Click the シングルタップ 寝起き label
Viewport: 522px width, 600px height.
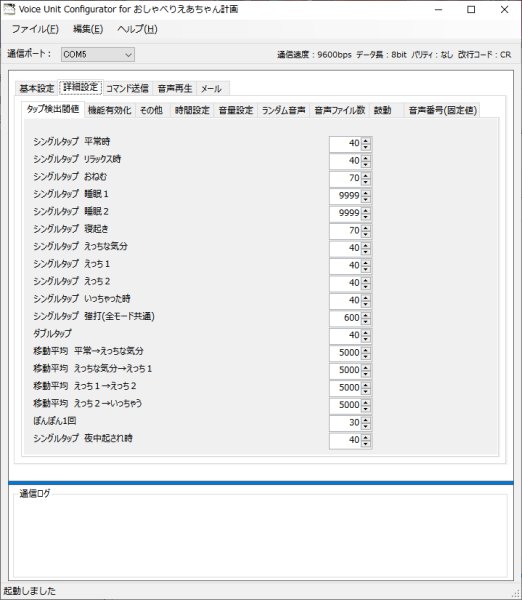[71, 229]
